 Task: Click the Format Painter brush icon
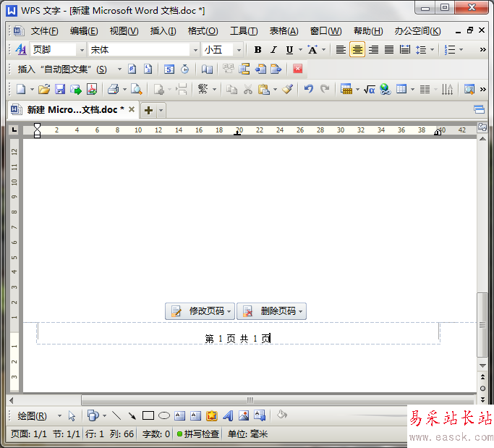[x=287, y=89]
